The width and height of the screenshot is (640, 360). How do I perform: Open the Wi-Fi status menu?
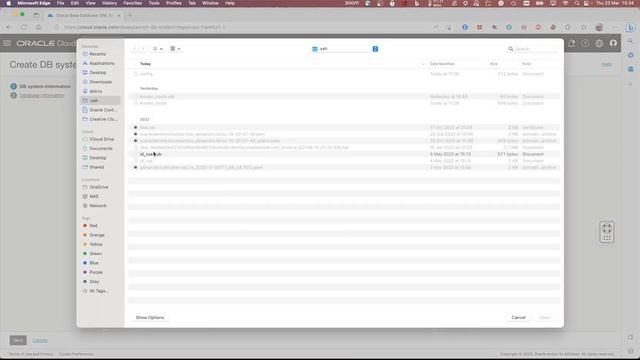coord(565,3)
